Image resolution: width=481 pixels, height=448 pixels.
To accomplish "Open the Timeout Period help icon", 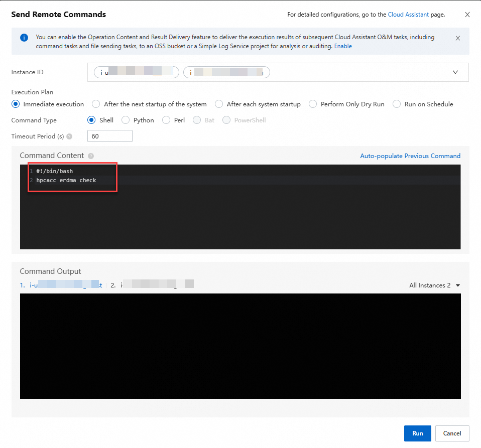I will tap(70, 136).
